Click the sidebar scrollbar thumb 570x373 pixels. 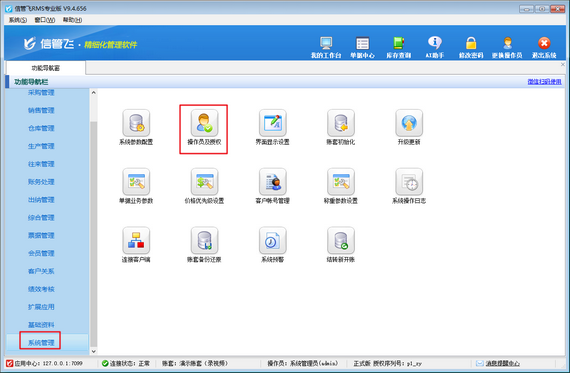(x=93, y=234)
